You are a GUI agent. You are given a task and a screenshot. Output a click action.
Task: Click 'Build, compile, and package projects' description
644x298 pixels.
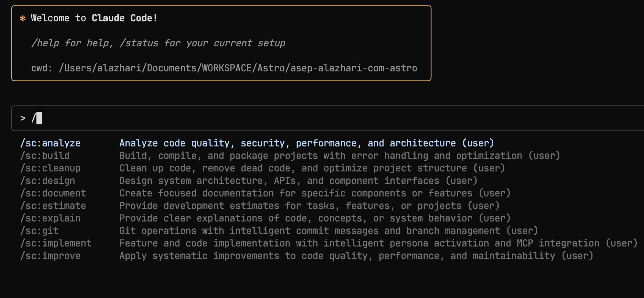click(340, 156)
